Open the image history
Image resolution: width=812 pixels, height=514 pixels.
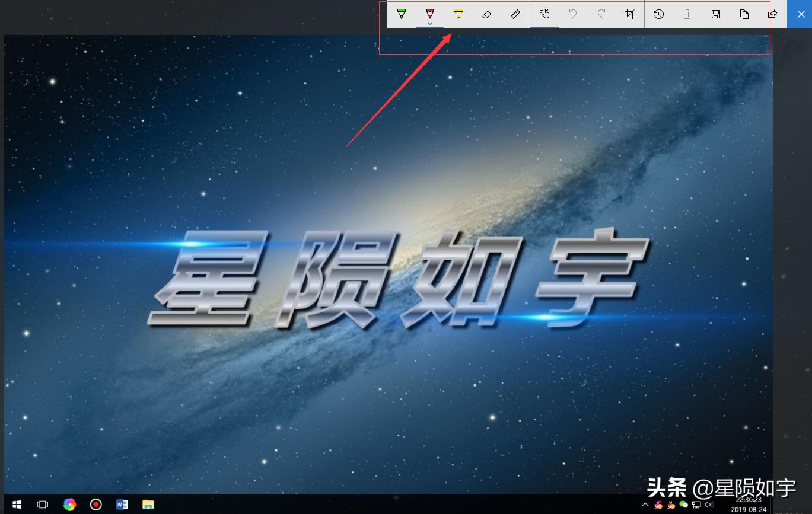pyautogui.click(x=658, y=14)
